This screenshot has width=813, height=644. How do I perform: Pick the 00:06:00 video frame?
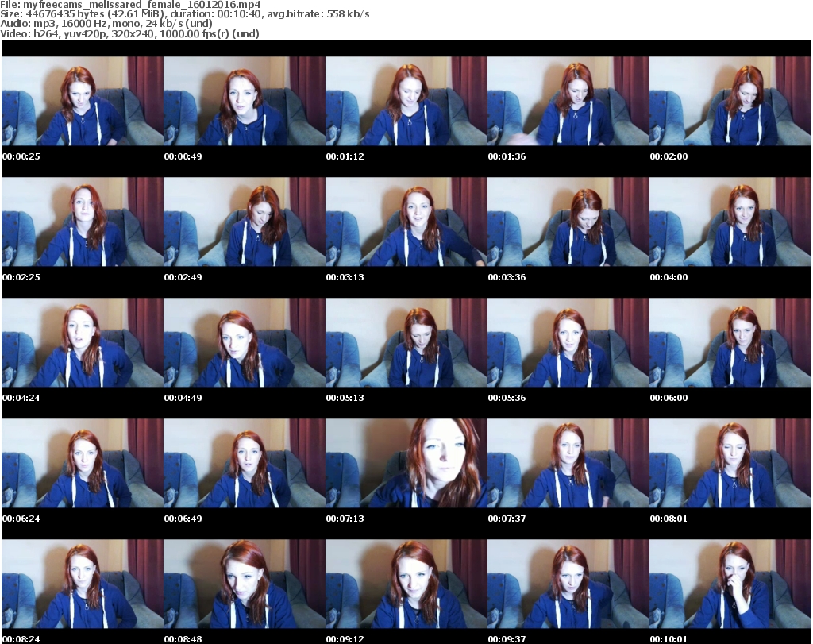[x=730, y=343]
